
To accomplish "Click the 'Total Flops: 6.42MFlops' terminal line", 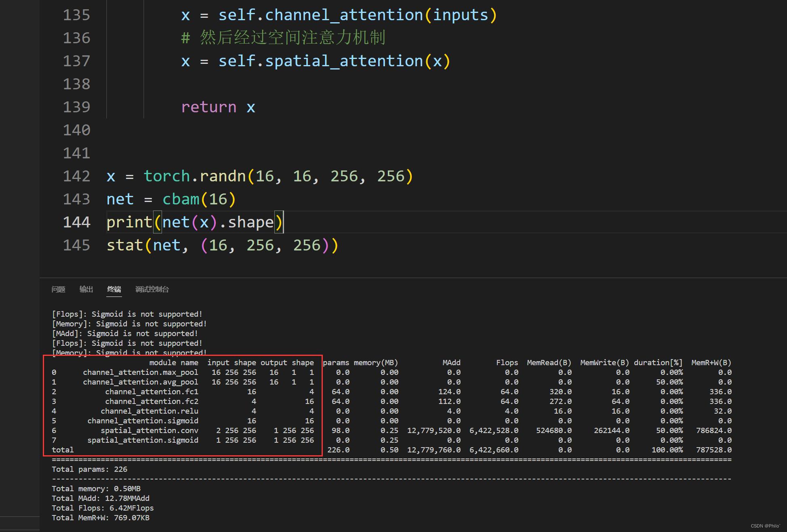I will click(103, 508).
